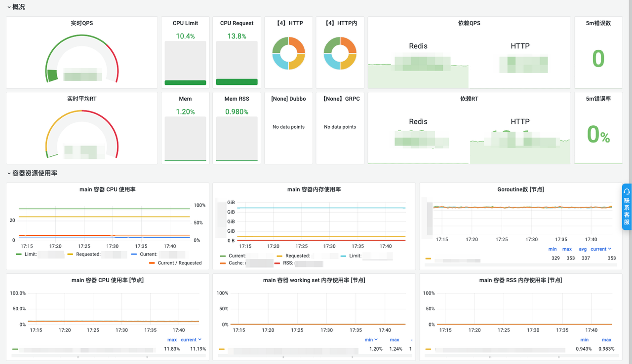Open the CPU Limit panel title menu
This screenshot has width=632, height=364.
tap(185, 23)
